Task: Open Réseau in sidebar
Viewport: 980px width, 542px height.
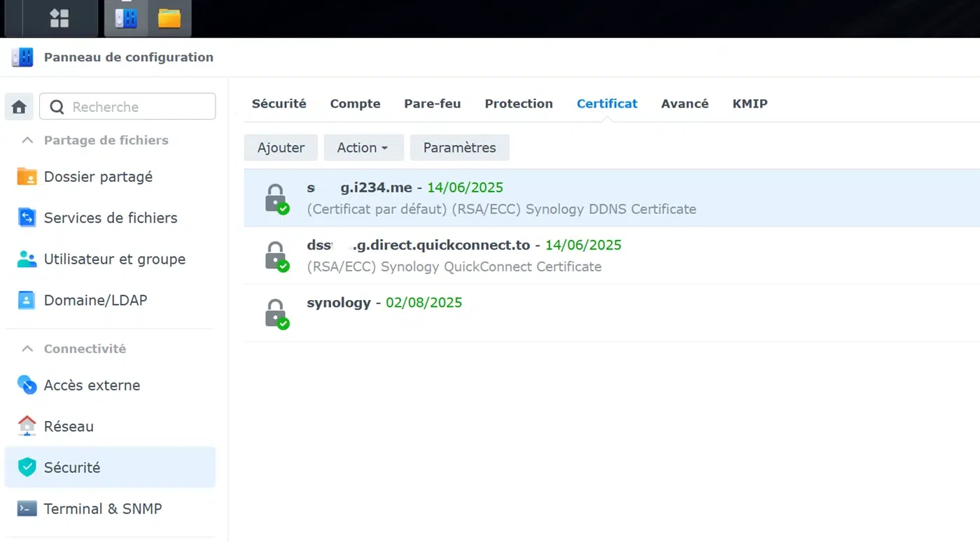Action: (111, 426)
